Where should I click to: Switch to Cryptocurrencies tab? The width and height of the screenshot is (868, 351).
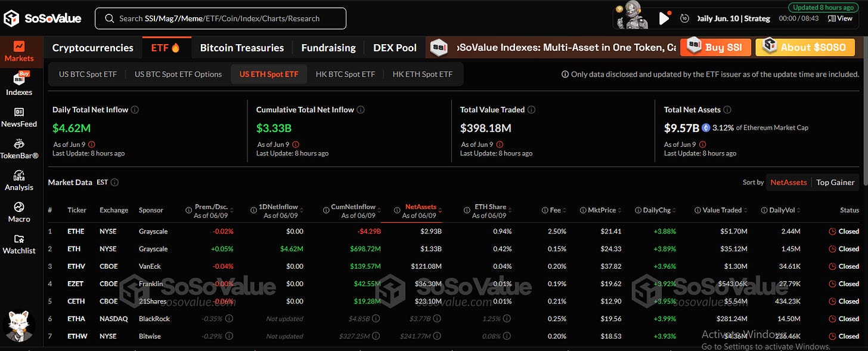tap(93, 48)
